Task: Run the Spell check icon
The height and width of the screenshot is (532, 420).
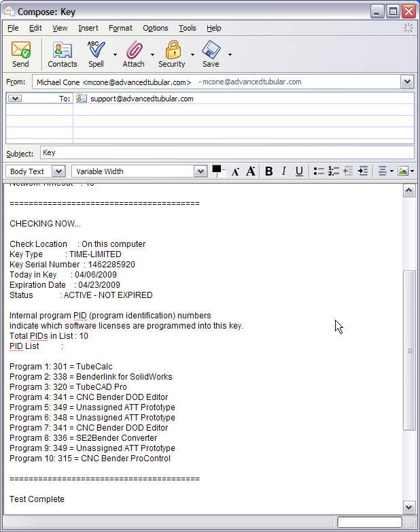Action: coord(96,54)
